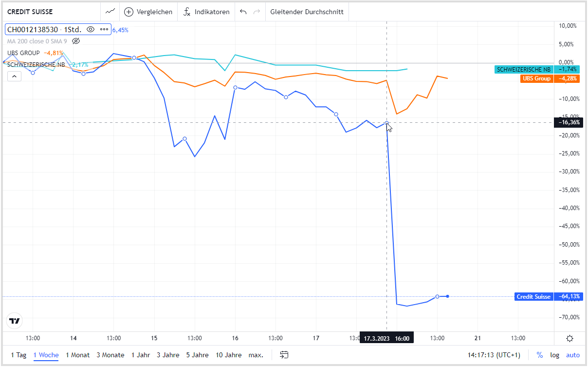Click the redo arrow
Image resolution: width=588 pixels, height=367 pixels.
point(257,12)
